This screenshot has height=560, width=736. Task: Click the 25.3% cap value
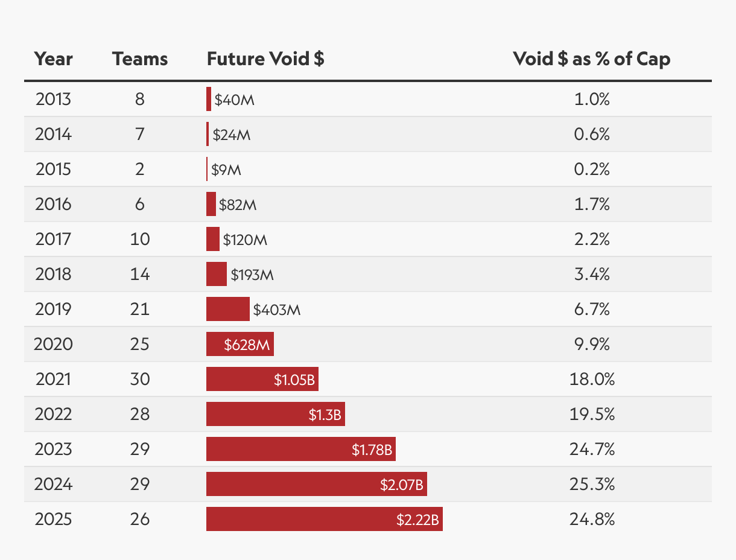click(591, 484)
